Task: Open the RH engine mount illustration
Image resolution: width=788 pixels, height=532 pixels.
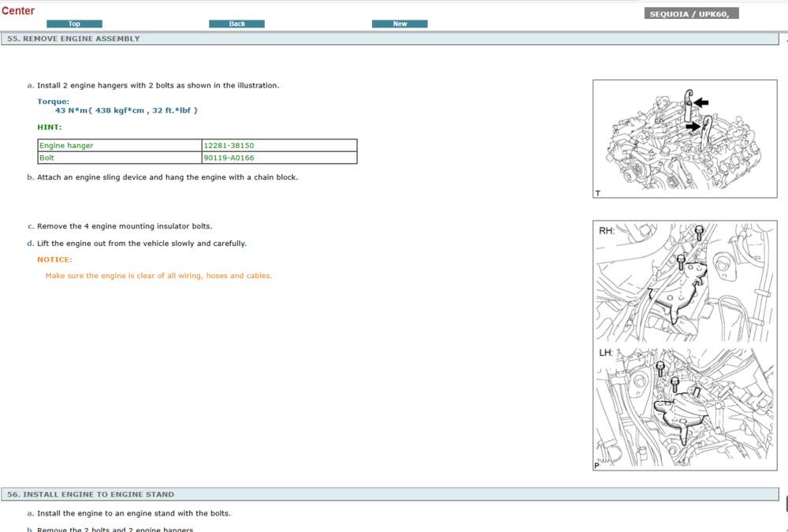Action: [x=686, y=284]
